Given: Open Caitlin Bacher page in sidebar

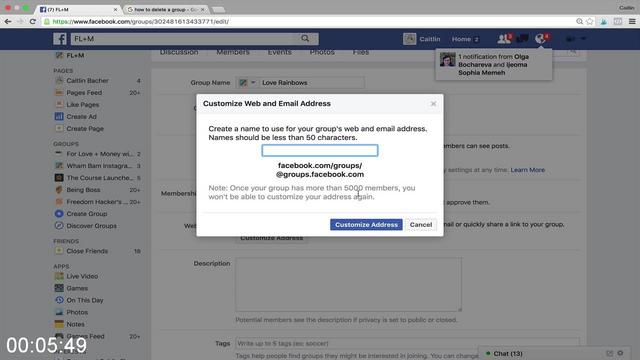Looking at the screenshot, I should [x=87, y=80].
